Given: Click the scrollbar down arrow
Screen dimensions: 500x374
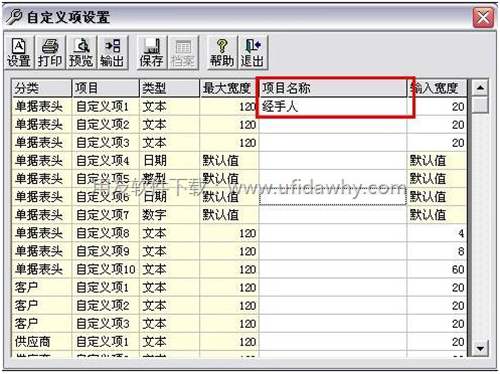Looking at the screenshot, I should (480, 348).
